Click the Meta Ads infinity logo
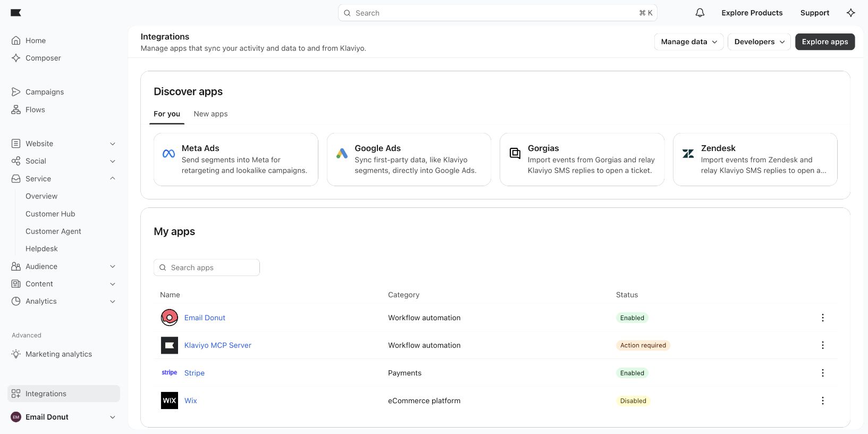This screenshot has height=434, width=868. [x=168, y=154]
